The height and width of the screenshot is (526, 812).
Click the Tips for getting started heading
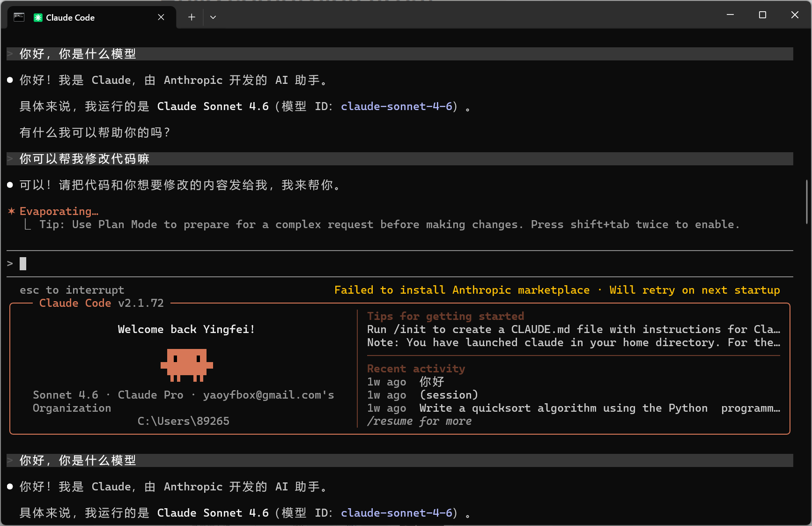(445, 316)
